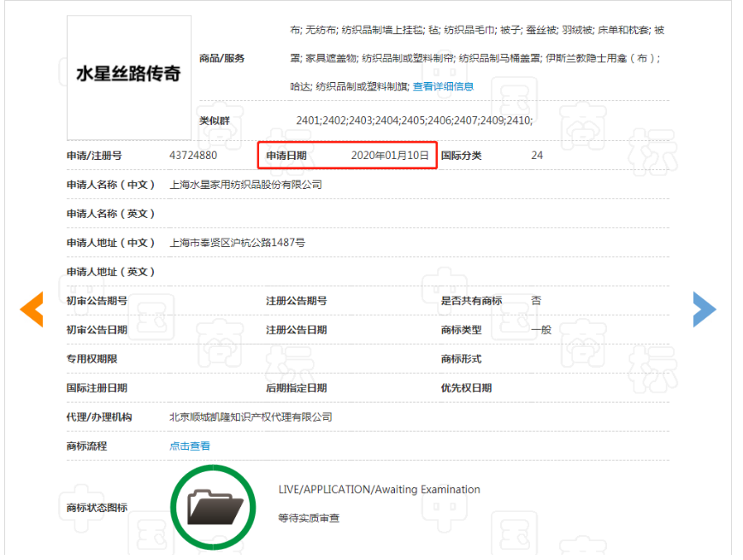Click the 商标形式 label
This screenshot has height=560, width=743.
(461, 358)
